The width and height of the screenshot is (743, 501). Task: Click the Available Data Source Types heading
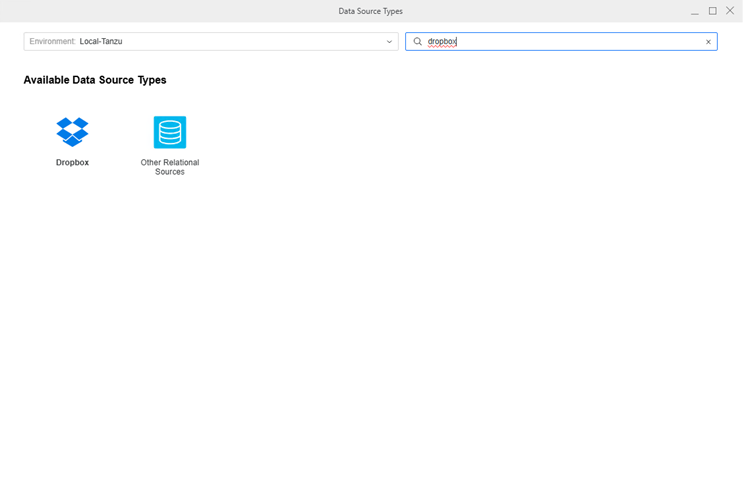[95, 80]
